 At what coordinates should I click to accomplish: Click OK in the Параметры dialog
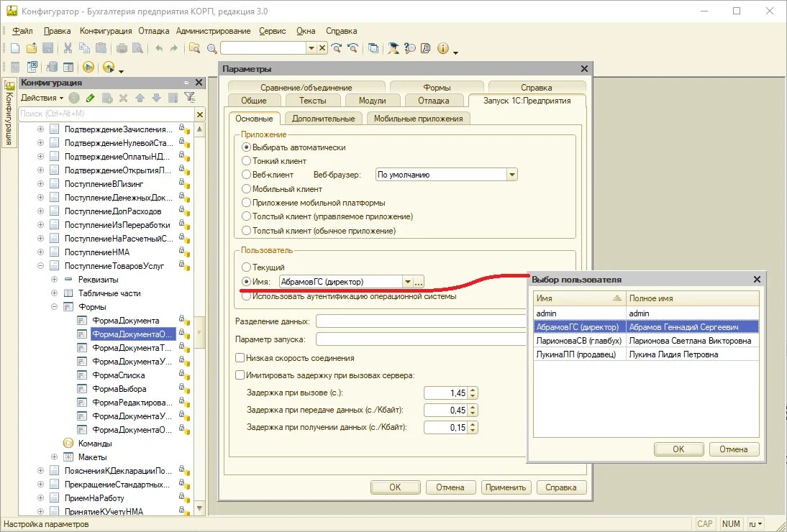pyautogui.click(x=395, y=487)
